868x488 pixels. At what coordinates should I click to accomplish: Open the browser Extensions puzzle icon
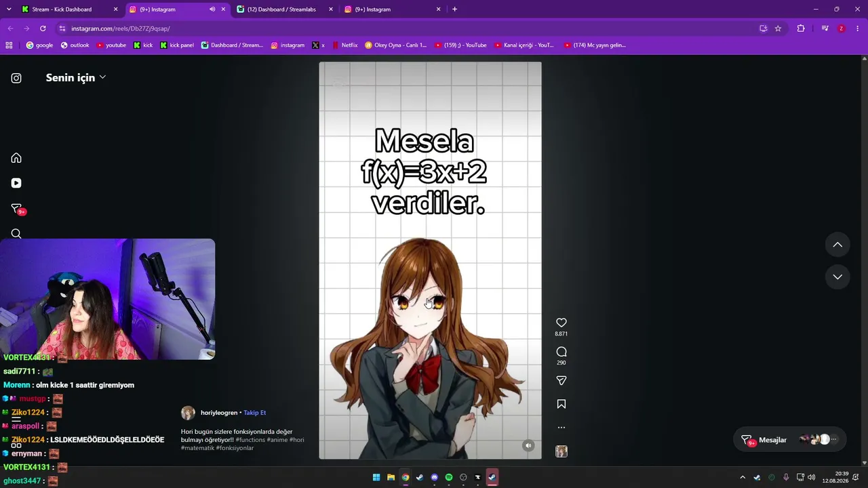tap(801, 28)
